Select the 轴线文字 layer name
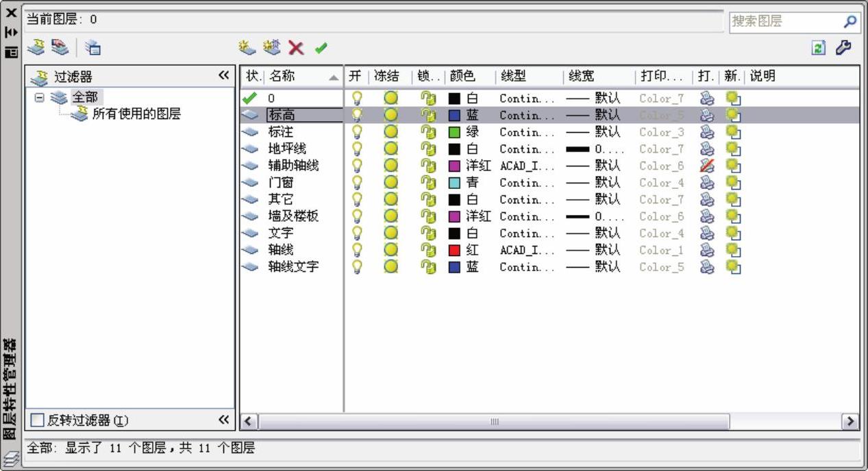This screenshot has width=868, height=471. (x=293, y=266)
